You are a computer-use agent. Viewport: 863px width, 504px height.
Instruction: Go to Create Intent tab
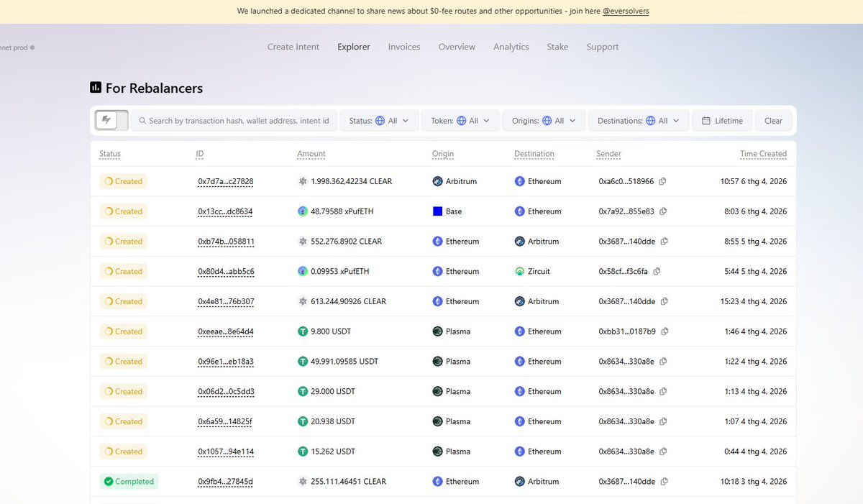pyautogui.click(x=293, y=47)
